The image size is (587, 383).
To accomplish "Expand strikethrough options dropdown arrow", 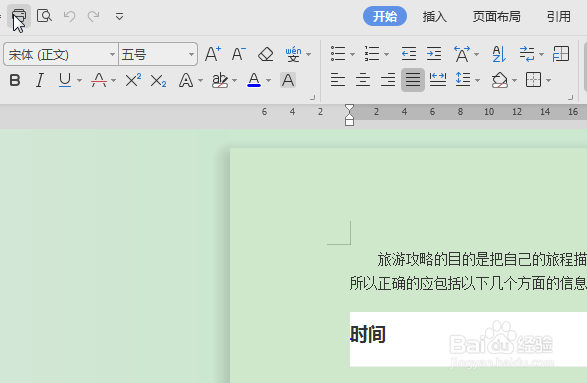I will pyautogui.click(x=113, y=80).
